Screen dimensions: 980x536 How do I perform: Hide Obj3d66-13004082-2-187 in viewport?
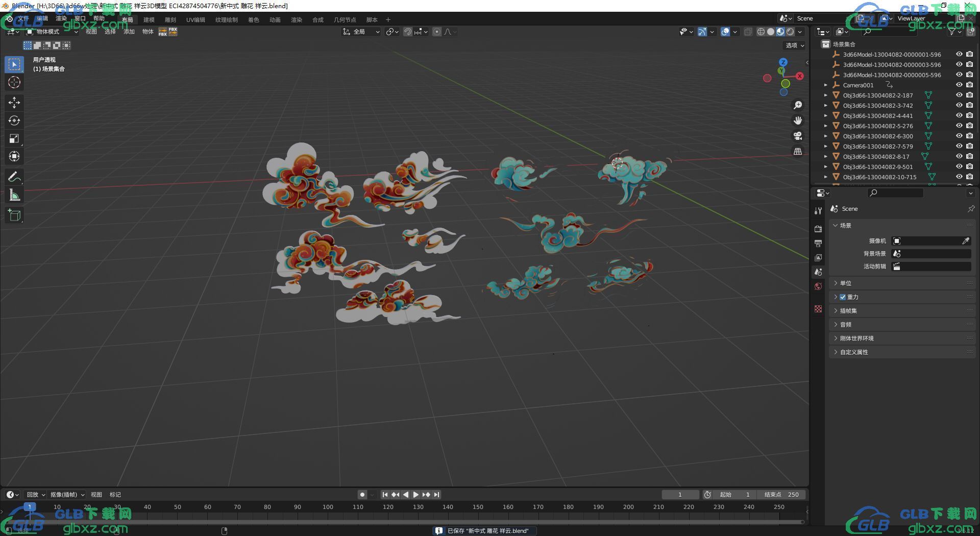click(x=959, y=95)
